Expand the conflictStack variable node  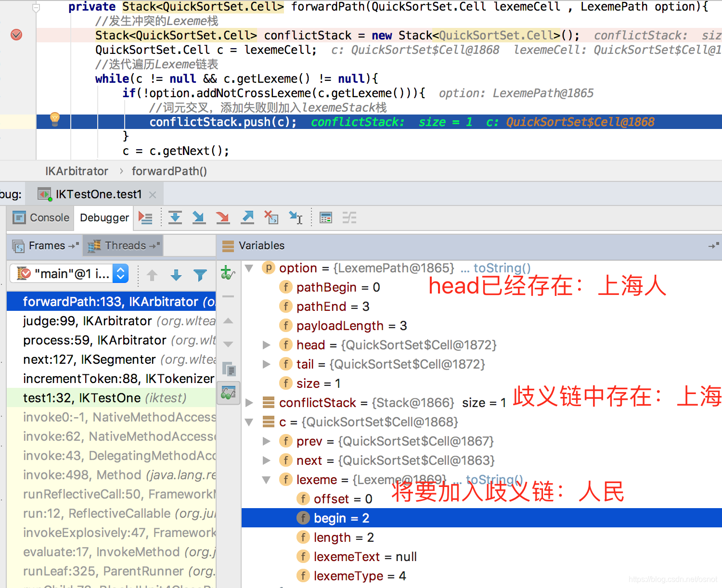(x=249, y=403)
